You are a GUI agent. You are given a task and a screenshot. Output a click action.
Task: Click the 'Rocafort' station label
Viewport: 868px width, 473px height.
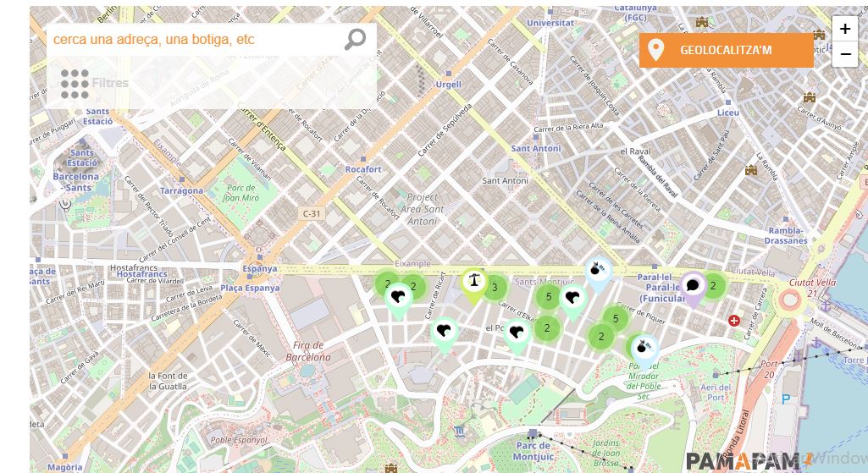click(363, 169)
